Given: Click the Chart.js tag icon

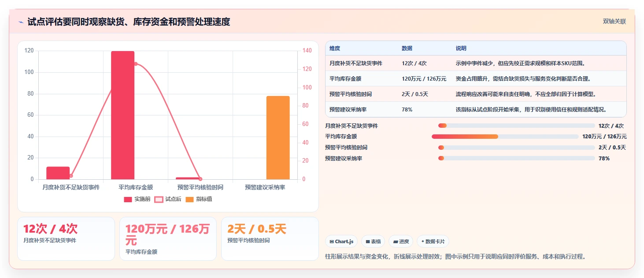Looking at the screenshot, I should (x=332, y=242).
